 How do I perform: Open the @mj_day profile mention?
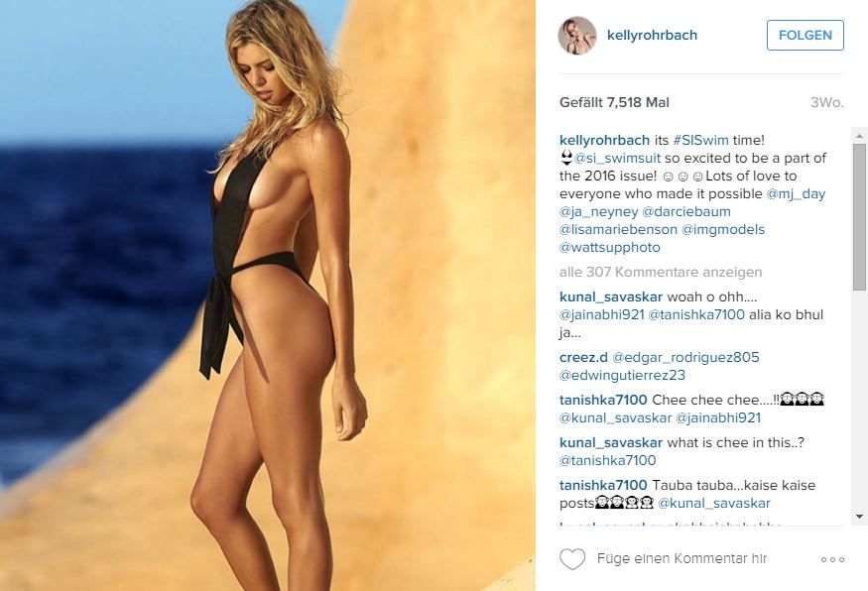[796, 193]
